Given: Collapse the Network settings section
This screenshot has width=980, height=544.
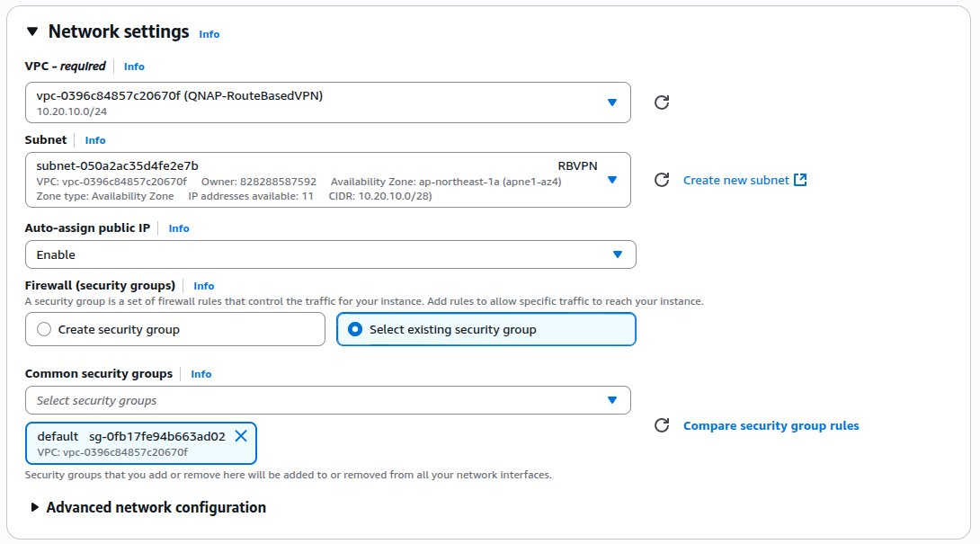Looking at the screenshot, I should pyautogui.click(x=32, y=31).
